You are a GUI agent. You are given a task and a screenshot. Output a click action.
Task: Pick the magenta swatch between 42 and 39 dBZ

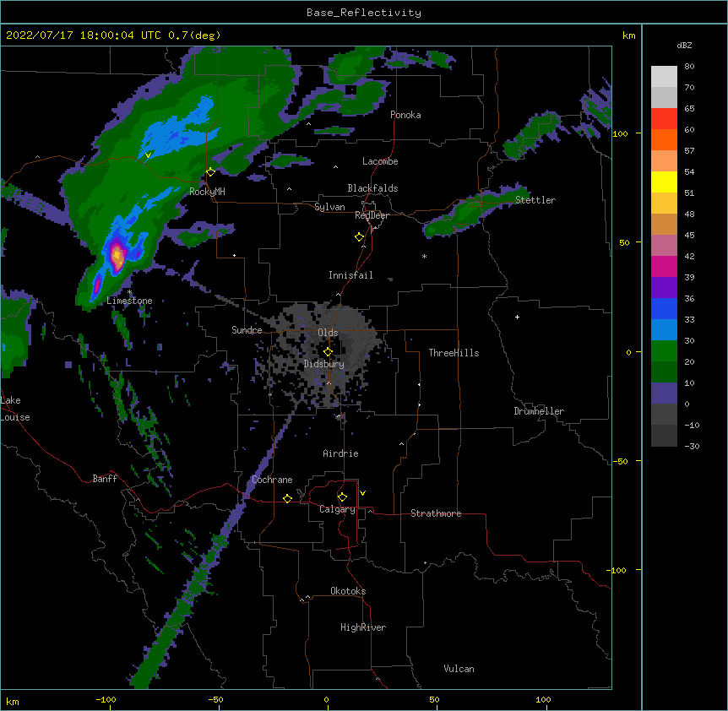pos(664,266)
